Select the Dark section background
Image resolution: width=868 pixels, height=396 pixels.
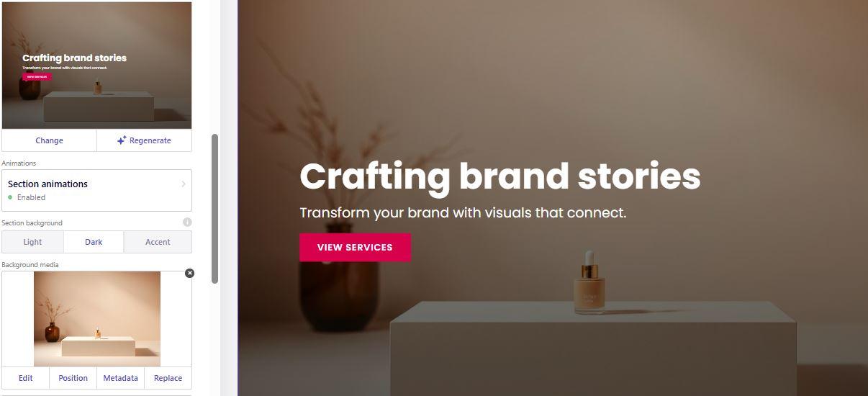(94, 242)
